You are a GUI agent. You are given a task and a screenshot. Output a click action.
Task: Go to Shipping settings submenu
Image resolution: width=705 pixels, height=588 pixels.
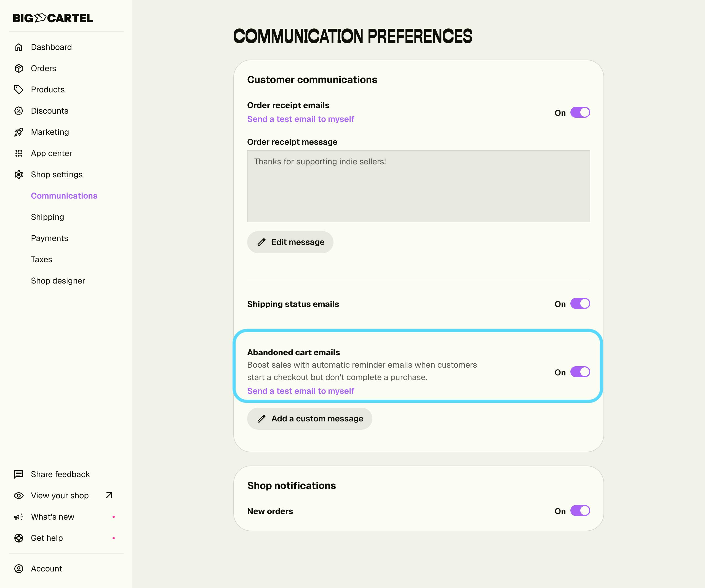click(x=47, y=217)
